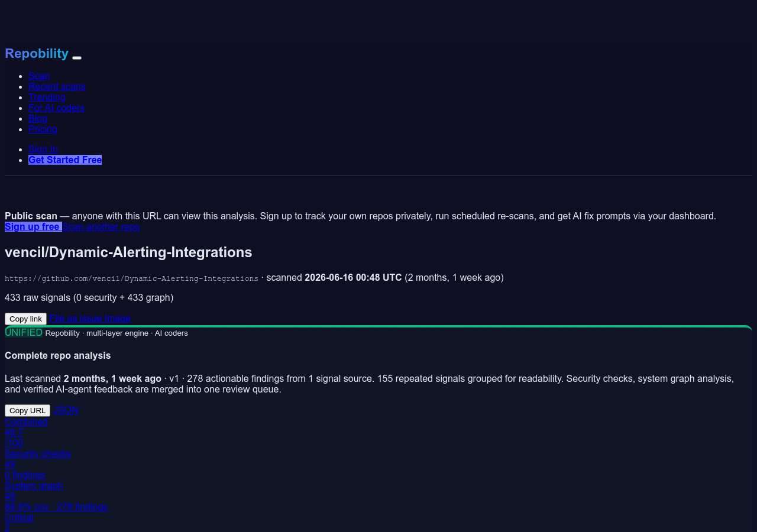This screenshot has width=757, height=532.
Task: Click the Copy link button
Action: 25,319
